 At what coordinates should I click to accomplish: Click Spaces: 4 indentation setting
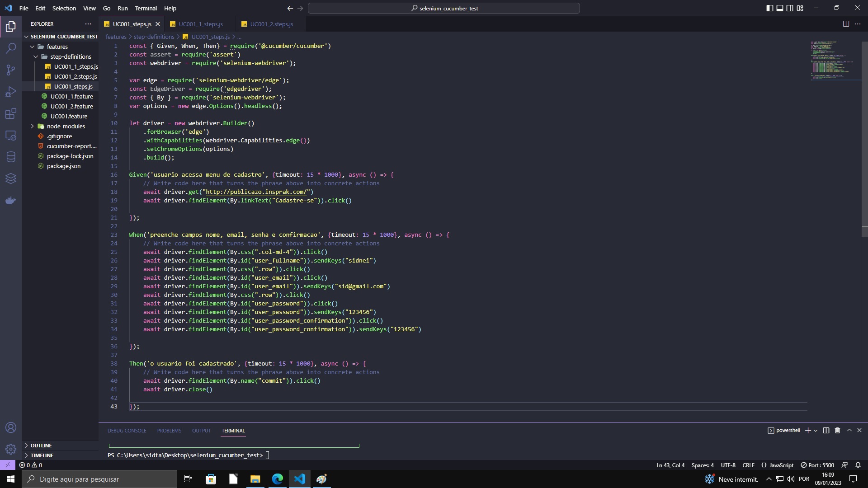[x=702, y=465]
